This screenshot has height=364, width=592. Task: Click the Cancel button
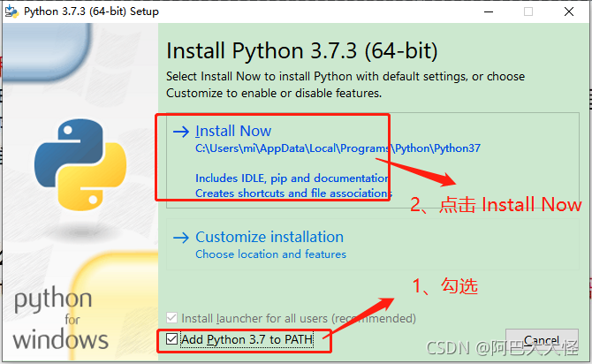pyautogui.click(x=542, y=341)
